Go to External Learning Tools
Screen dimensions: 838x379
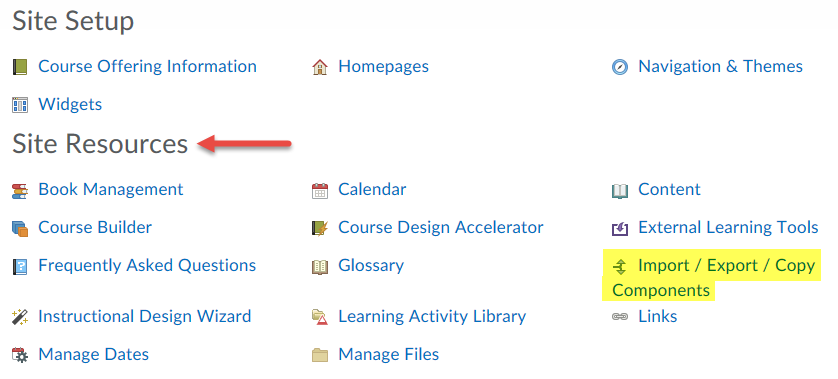pyautogui.click(x=728, y=228)
